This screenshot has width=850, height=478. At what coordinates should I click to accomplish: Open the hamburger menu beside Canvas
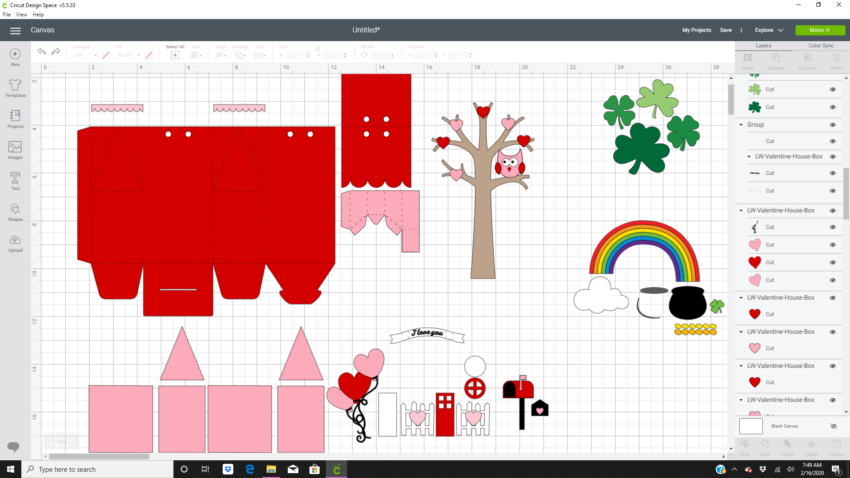tap(15, 30)
